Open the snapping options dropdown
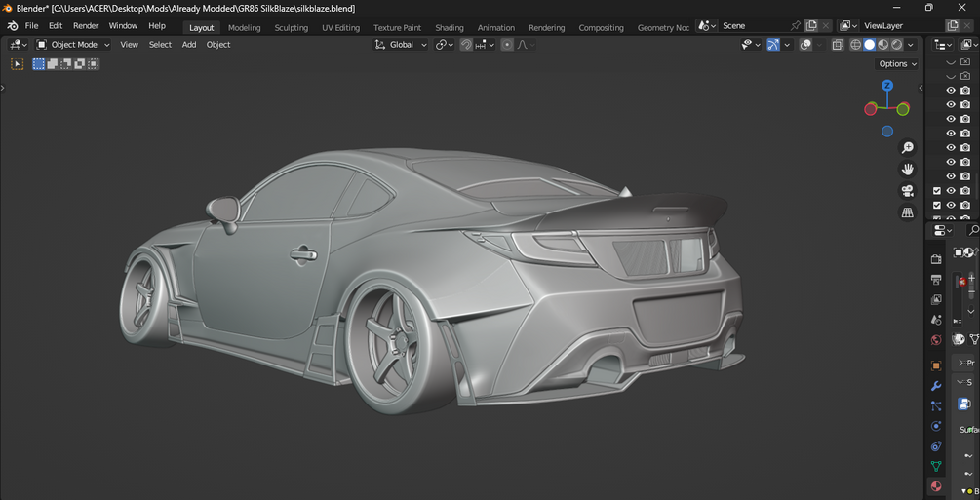Screen dimensions: 980x500 point(485,45)
